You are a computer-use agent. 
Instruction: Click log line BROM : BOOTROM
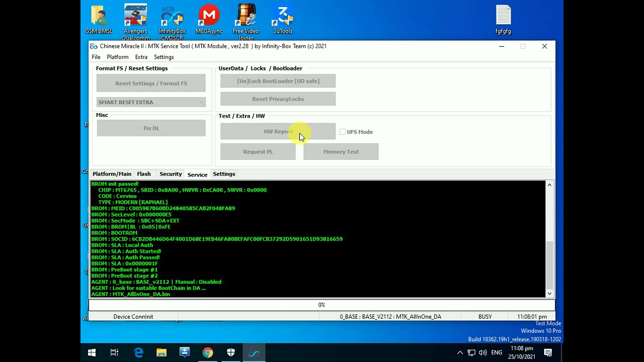tap(114, 233)
